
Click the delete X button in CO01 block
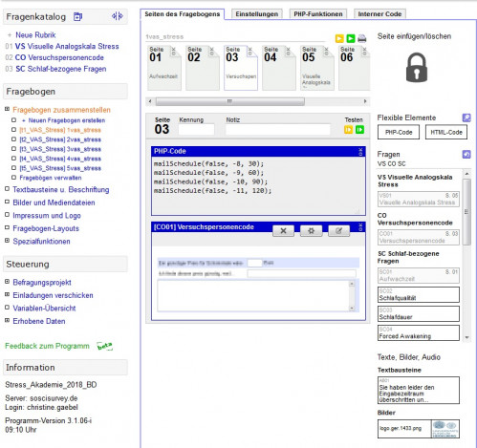283,231
